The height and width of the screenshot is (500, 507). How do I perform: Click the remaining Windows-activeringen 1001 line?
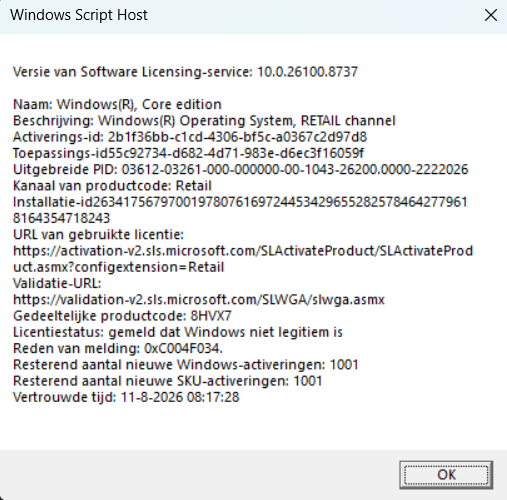[186, 365]
